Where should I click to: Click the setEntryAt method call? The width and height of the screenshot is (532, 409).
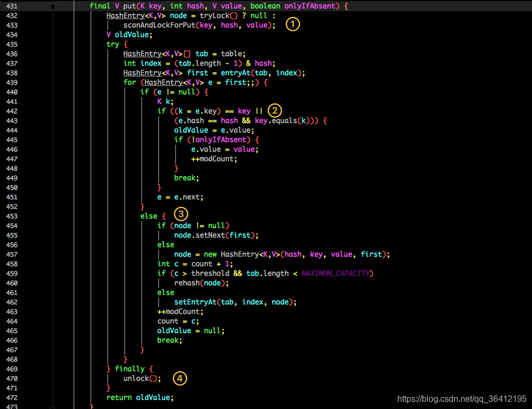click(x=195, y=302)
